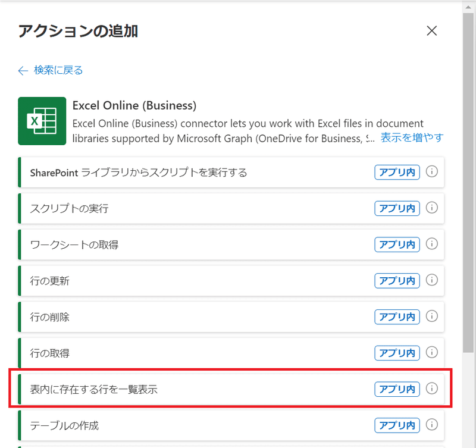Click the scrollbar up arrow
This screenshot has height=448, width=476.
[468, 7]
